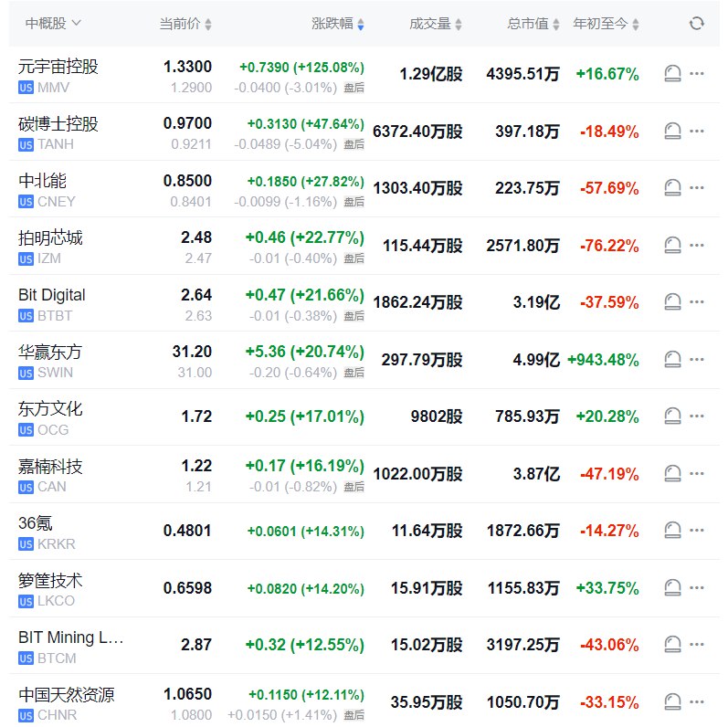
Task: Click the refresh icon in the header
Action: (x=696, y=23)
